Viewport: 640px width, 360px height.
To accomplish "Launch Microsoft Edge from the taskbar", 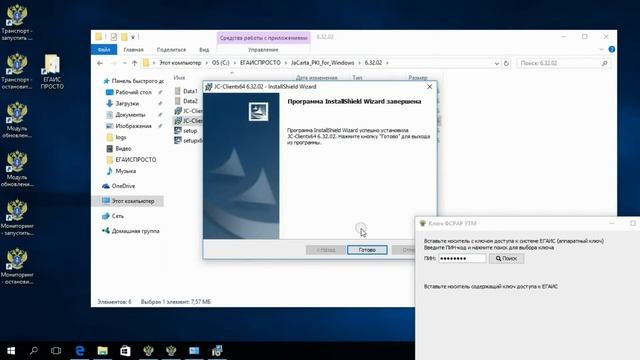I will (x=80, y=351).
